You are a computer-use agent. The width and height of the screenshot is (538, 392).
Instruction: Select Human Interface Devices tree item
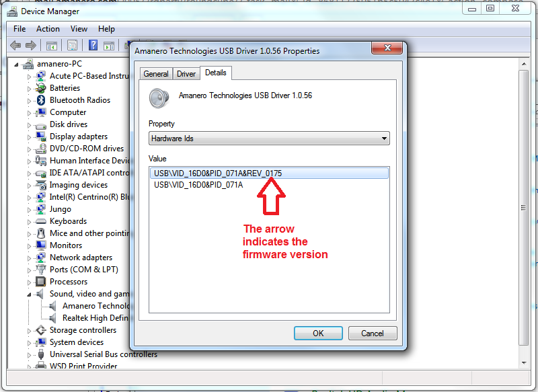89,161
